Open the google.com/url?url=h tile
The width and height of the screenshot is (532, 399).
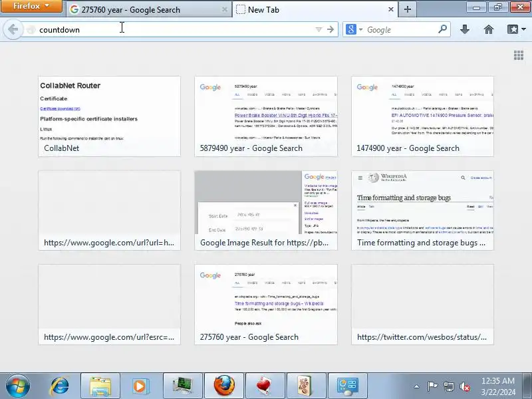coord(109,210)
